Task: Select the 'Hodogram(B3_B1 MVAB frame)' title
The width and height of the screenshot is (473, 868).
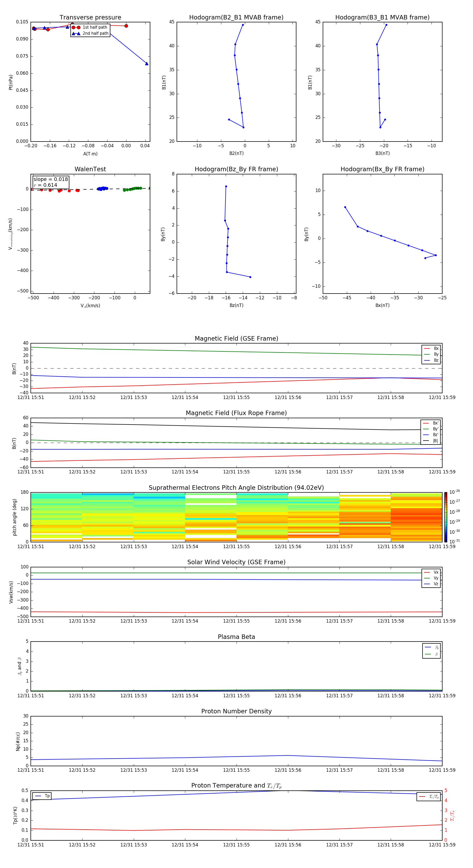Action: tap(382, 18)
